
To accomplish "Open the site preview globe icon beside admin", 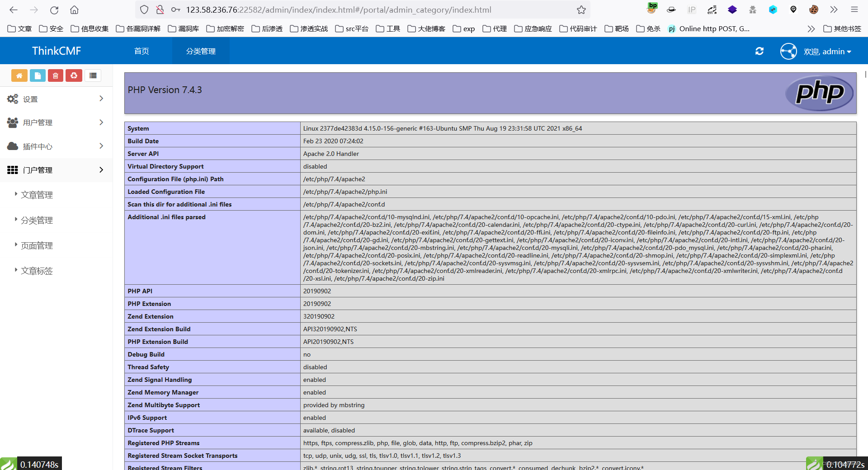I will (x=788, y=51).
